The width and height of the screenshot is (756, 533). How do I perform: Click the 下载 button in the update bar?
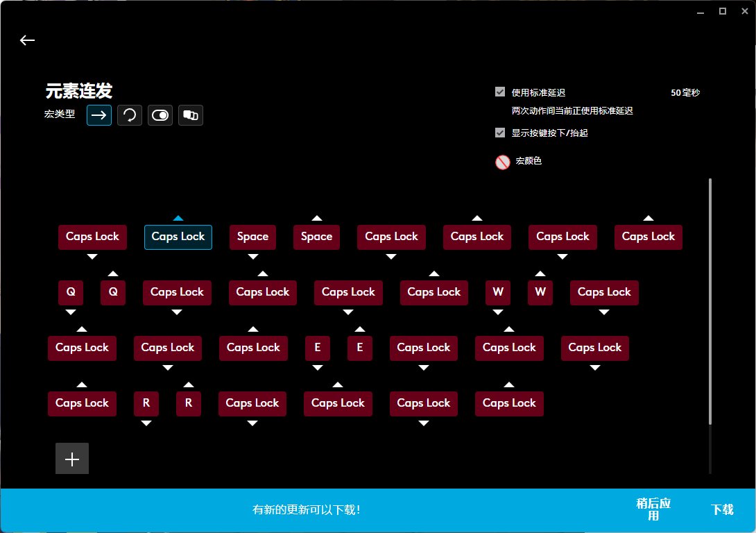point(722,510)
